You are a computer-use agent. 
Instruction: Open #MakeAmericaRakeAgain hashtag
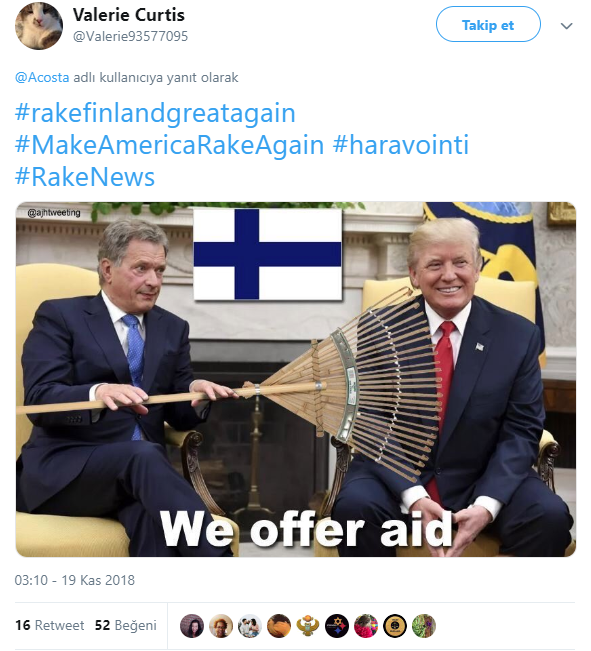(169, 145)
